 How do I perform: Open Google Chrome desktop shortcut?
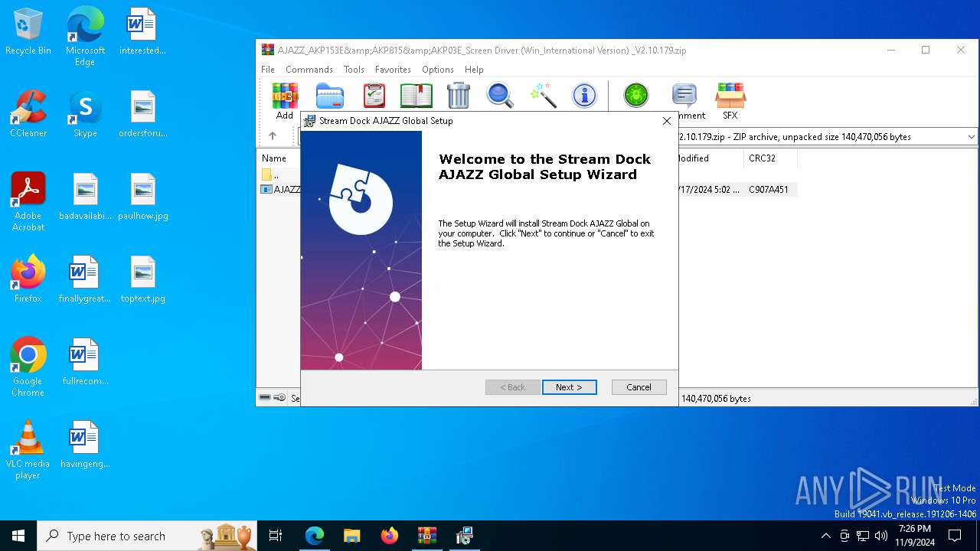point(28,367)
